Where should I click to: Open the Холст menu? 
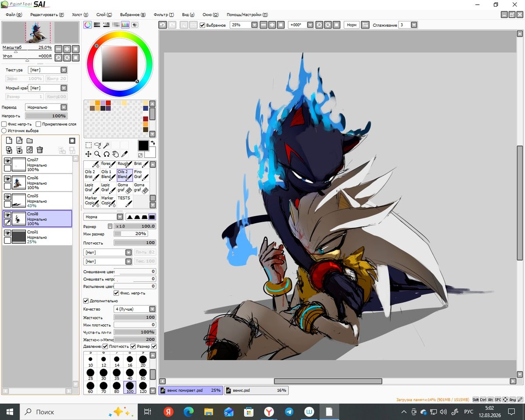pyautogui.click(x=80, y=14)
